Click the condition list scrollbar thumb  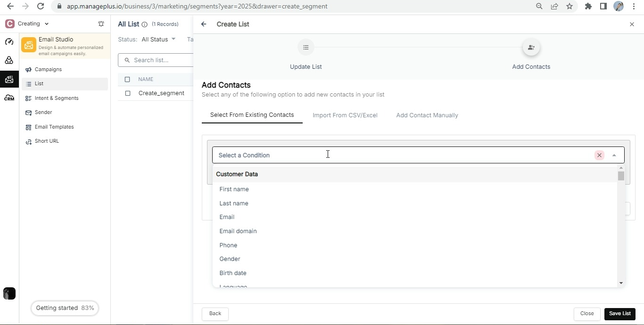[x=621, y=176]
